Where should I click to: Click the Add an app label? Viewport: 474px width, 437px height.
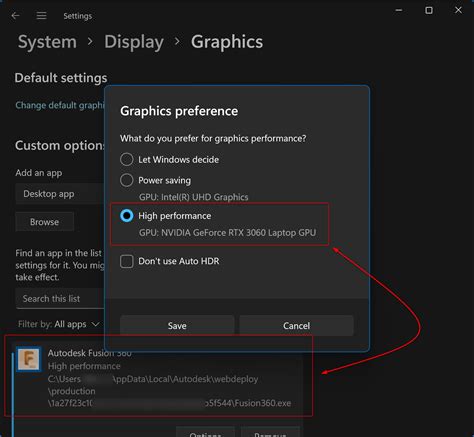click(39, 173)
